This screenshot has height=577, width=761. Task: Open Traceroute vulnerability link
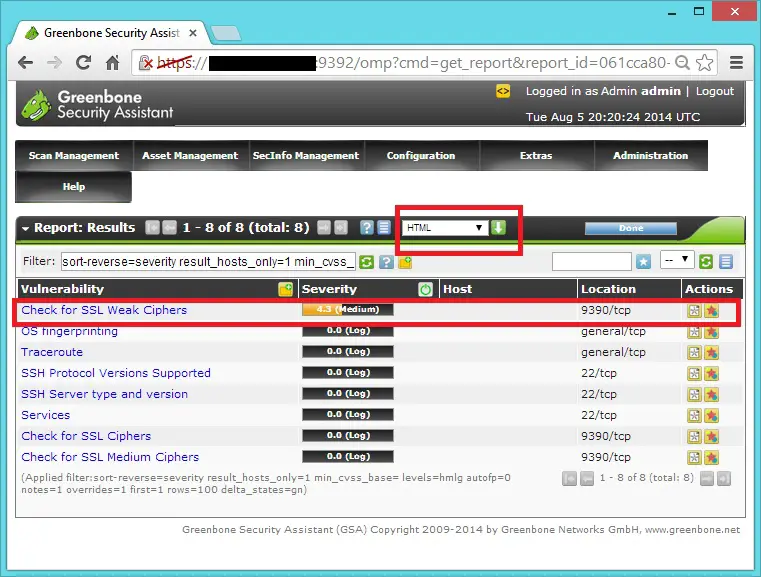pyautogui.click(x=52, y=352)
